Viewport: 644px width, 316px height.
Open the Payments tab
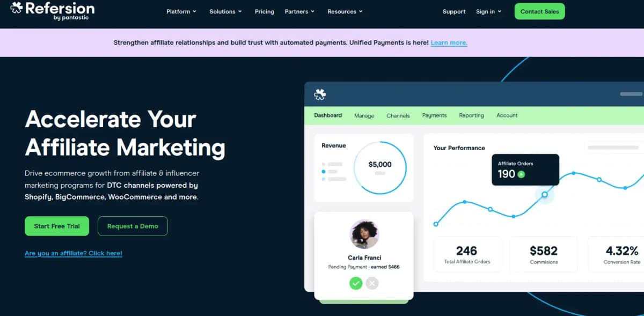coord(435,115)
